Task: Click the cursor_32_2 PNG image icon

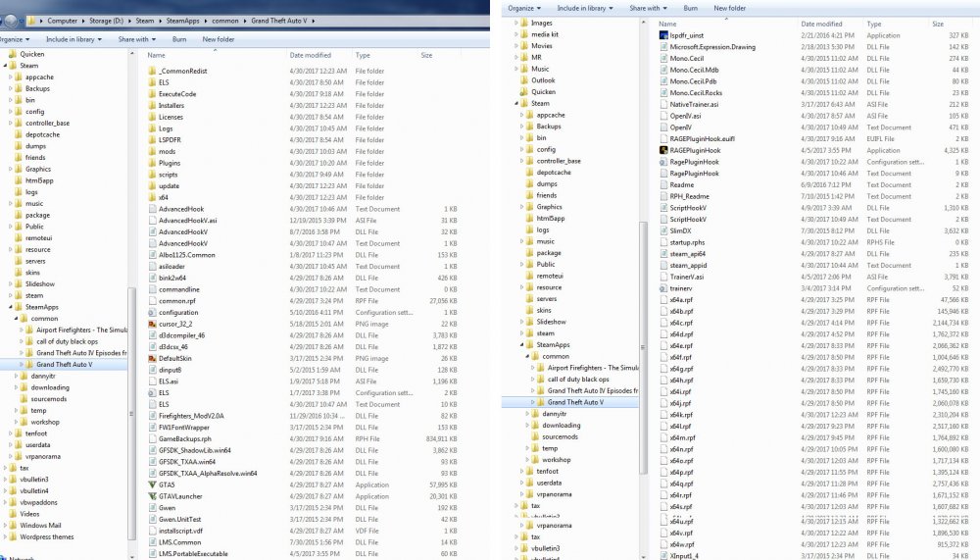Action: [x=152, y=324]
